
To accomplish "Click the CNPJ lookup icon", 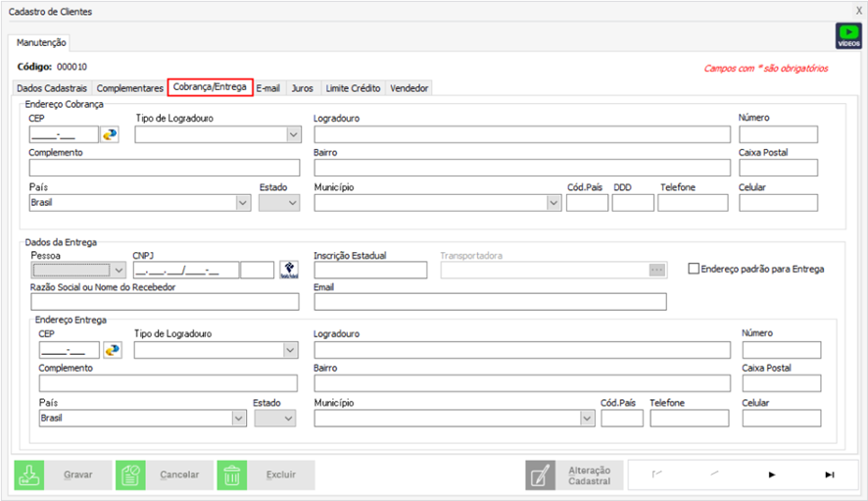I will (x=288, y=270).
